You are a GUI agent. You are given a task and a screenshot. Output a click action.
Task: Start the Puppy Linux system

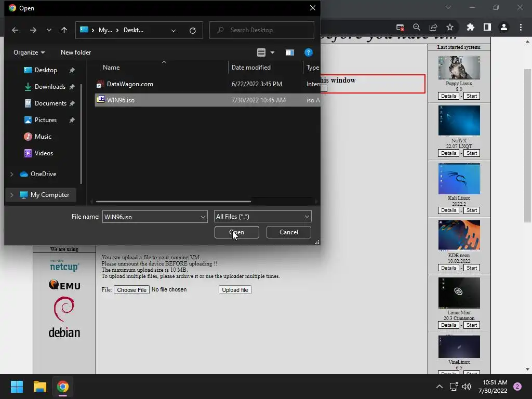[x=472, y=96]
